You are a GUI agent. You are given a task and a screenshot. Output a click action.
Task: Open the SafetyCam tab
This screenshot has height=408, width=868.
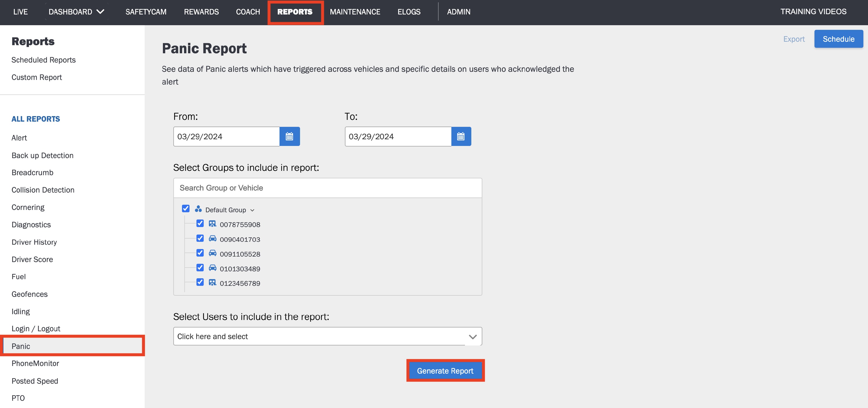point(146,12)
